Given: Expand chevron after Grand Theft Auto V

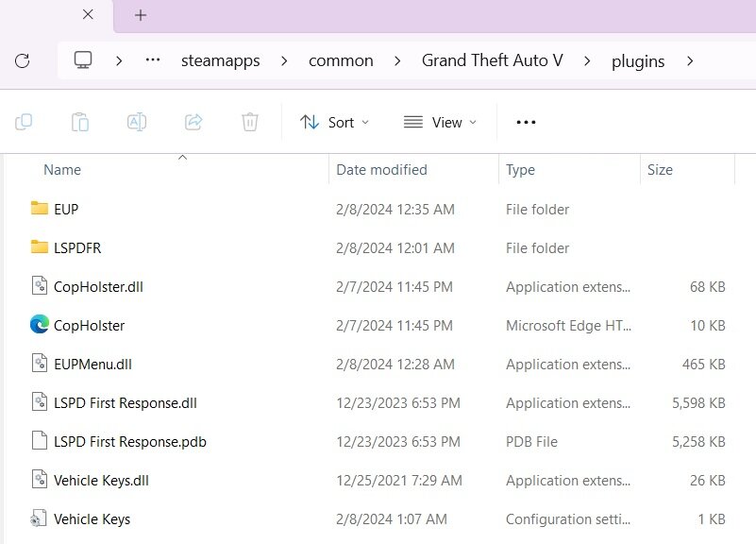Looking at the screenshot, I should coord(587,60).
